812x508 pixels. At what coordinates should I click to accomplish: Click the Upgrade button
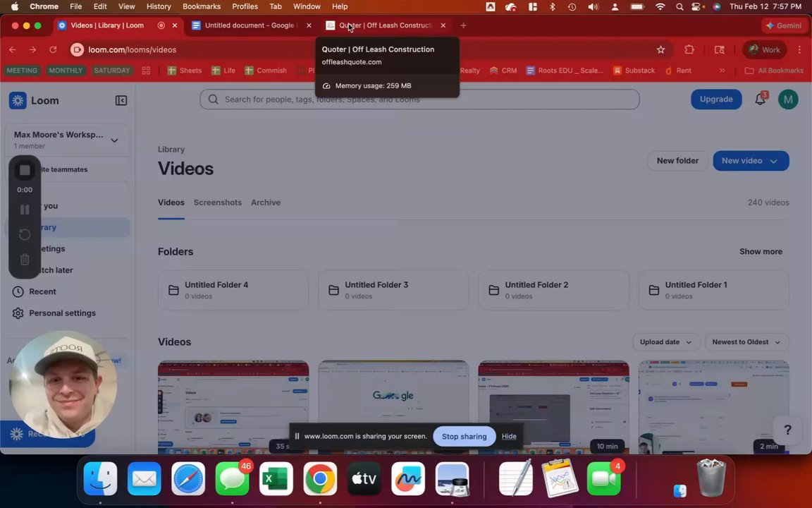716,99
